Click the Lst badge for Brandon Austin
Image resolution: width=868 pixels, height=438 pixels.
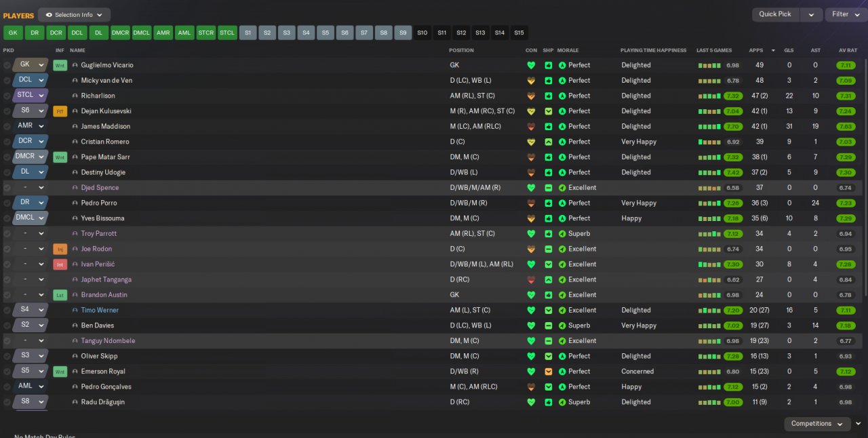[60, 295]
